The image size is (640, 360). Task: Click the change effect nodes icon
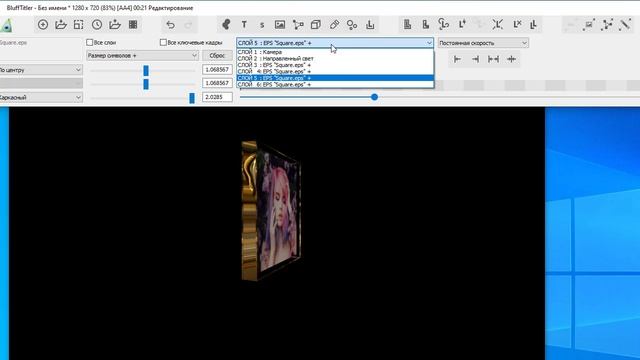point(607,24)
